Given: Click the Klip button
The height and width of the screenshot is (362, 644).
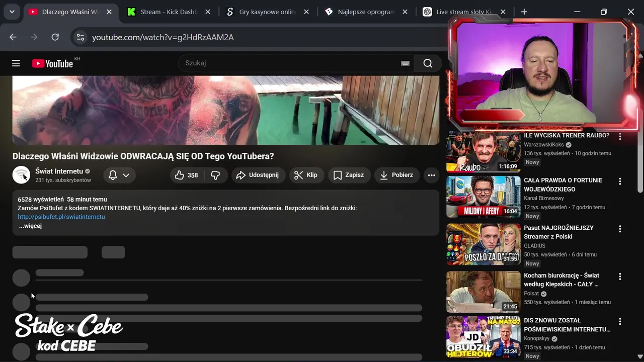Looking at the screenshot, I should pos(306,175).
